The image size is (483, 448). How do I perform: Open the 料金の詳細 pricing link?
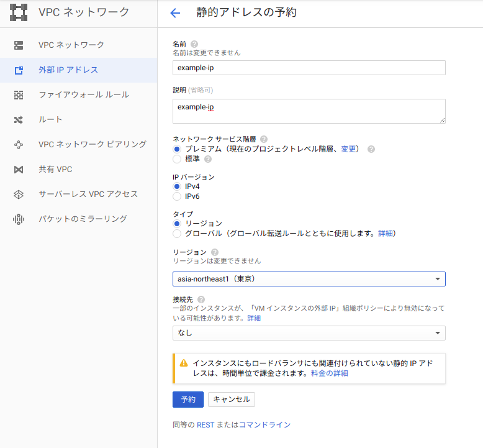tap(329, 373)
